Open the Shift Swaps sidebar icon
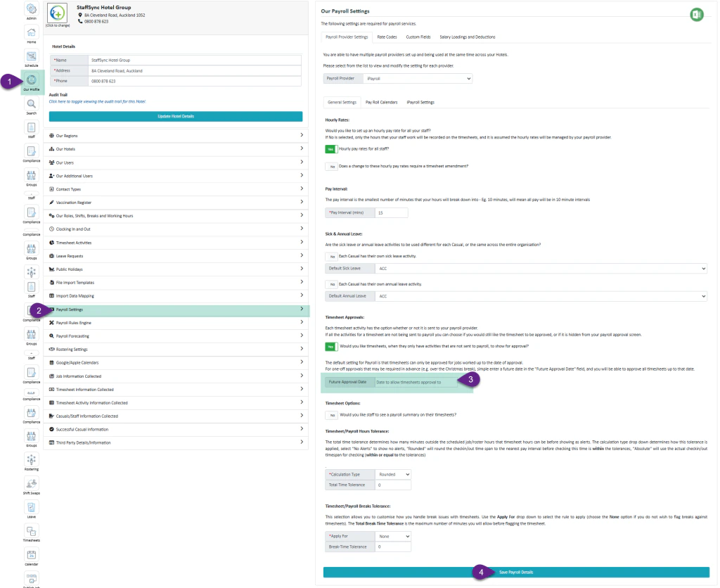This screenshot has width=720, height=588. point(31,483)
